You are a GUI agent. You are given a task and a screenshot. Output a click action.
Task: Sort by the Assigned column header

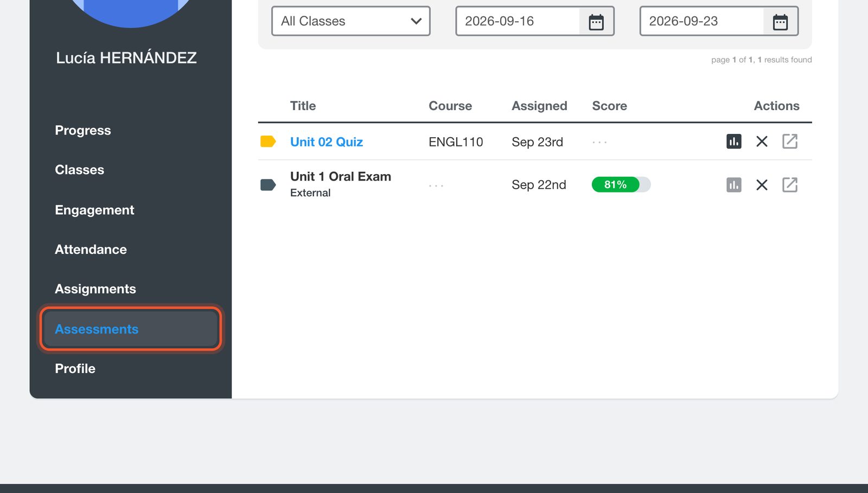pyautogui.click(x=539, y=106)
